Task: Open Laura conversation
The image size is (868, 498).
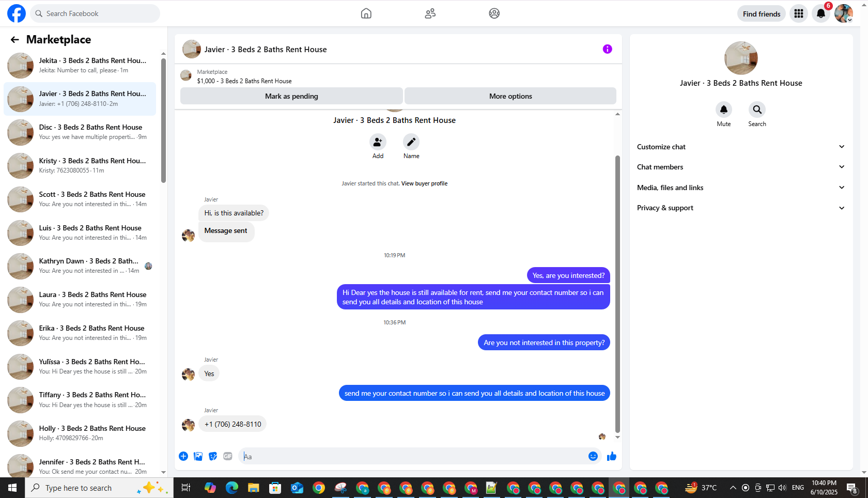Action: coord(80,299)
